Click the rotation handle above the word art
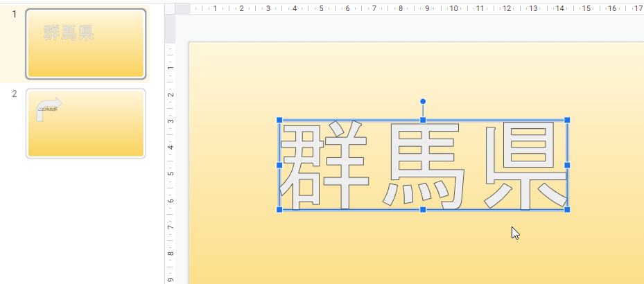Image resolution: width=644 pixels, height=284 pixels. click(x=423, y=101)
